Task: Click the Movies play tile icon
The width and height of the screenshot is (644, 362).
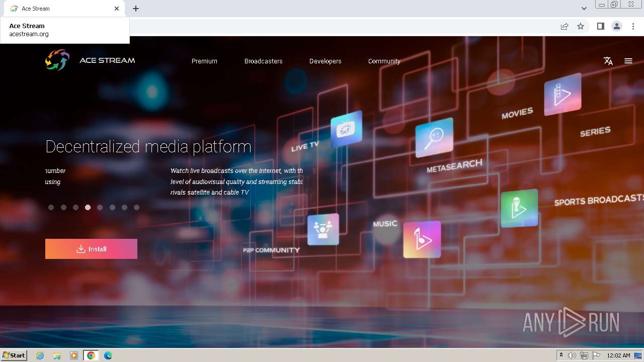Action: tap(562, 94)
